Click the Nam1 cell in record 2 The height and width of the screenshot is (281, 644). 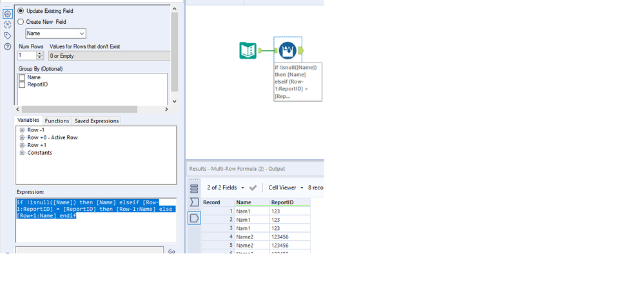[252, 219]
